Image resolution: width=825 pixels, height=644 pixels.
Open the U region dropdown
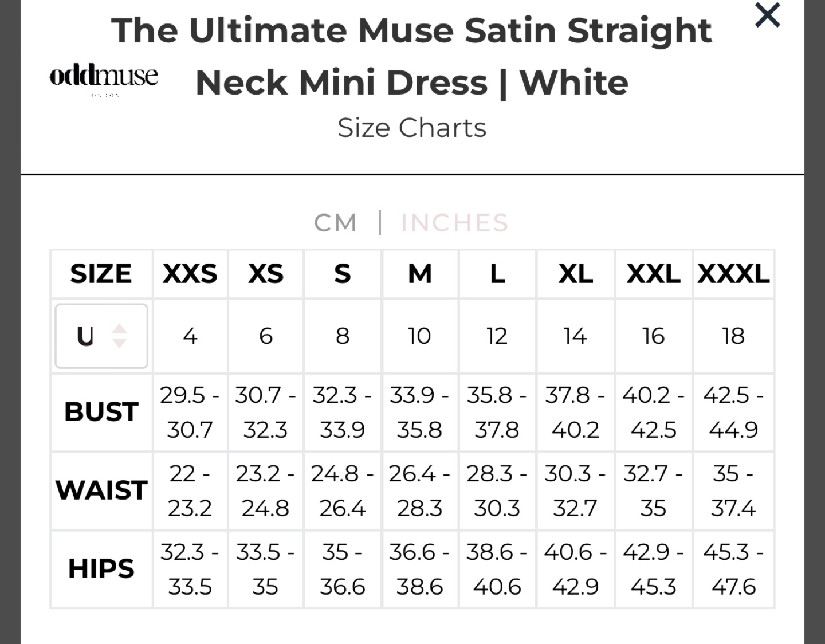pos(101,336)
